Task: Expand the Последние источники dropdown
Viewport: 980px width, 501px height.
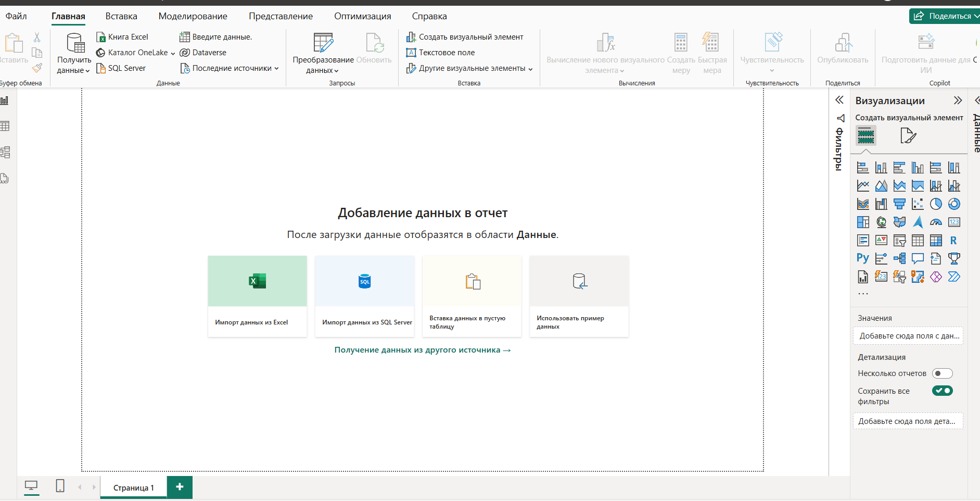Action: 277,68
